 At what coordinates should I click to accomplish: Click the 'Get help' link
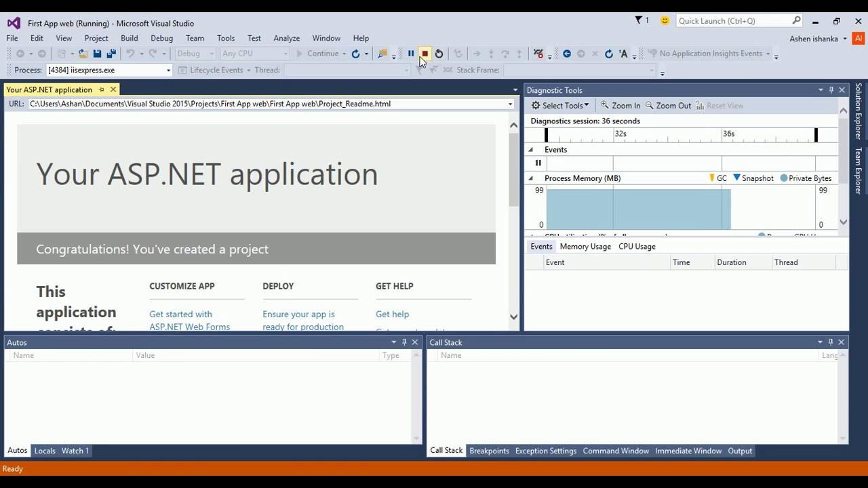392,314
